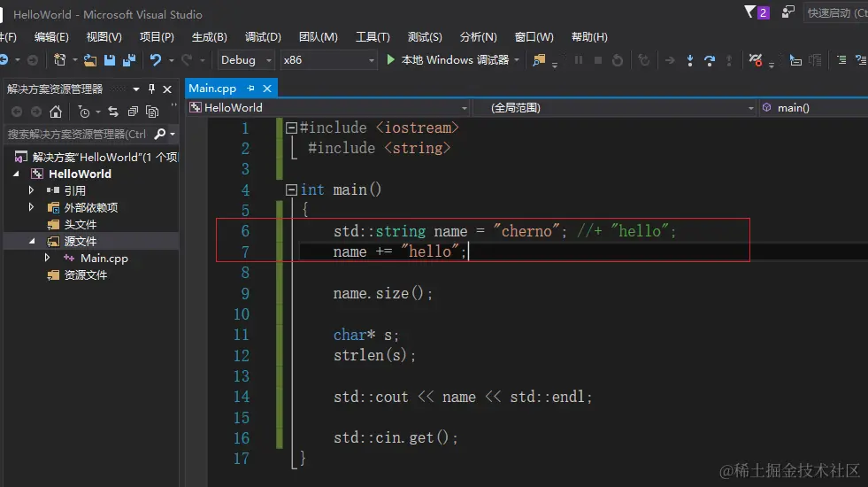Image resolution: width=868 pixels, height=487 pixels.
Task: Open the notifications flag icon
Action: pos(749,12)
